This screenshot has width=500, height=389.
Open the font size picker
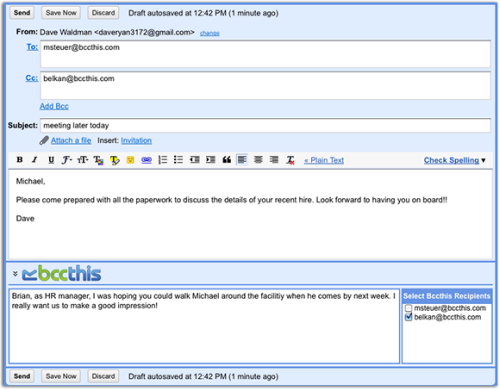pos(83,160)
